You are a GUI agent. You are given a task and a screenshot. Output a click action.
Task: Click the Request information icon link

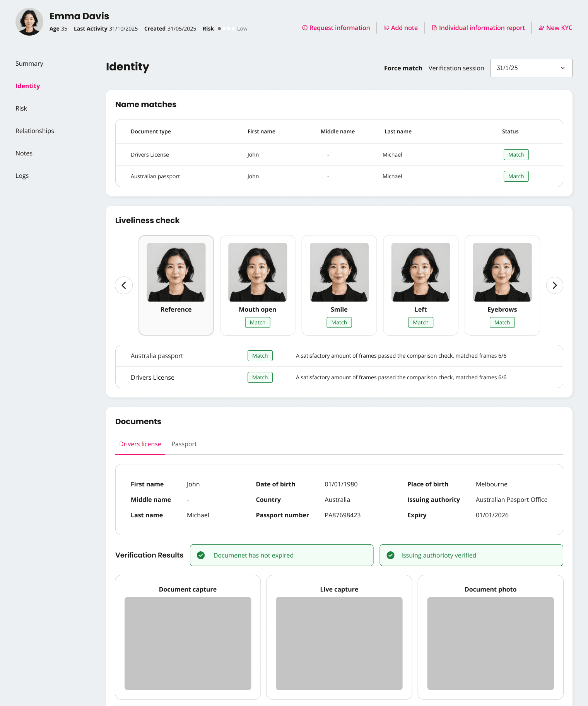point(335,28)
